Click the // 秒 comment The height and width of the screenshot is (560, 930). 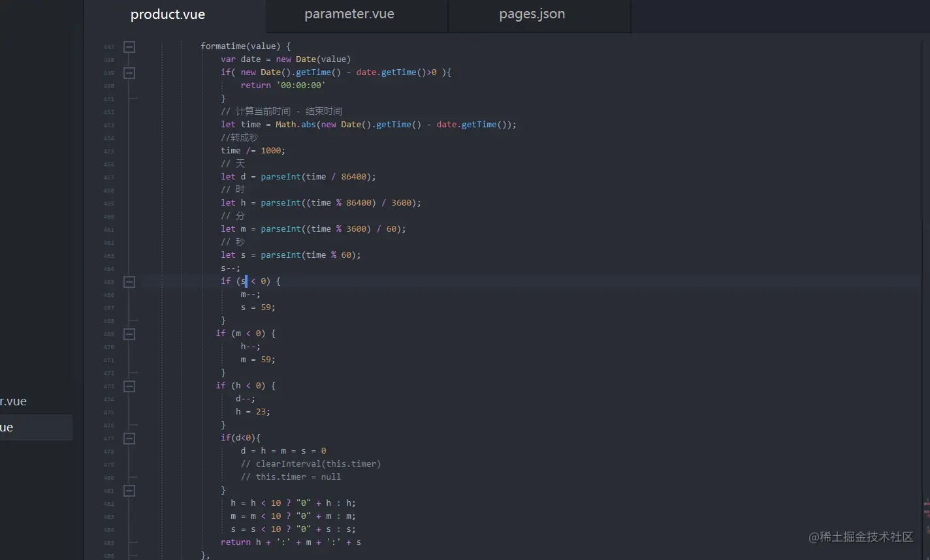tap(232, 242)
